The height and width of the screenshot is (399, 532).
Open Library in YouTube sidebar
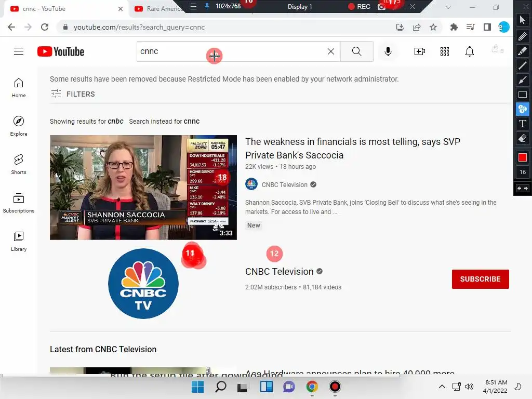point(19,241)
